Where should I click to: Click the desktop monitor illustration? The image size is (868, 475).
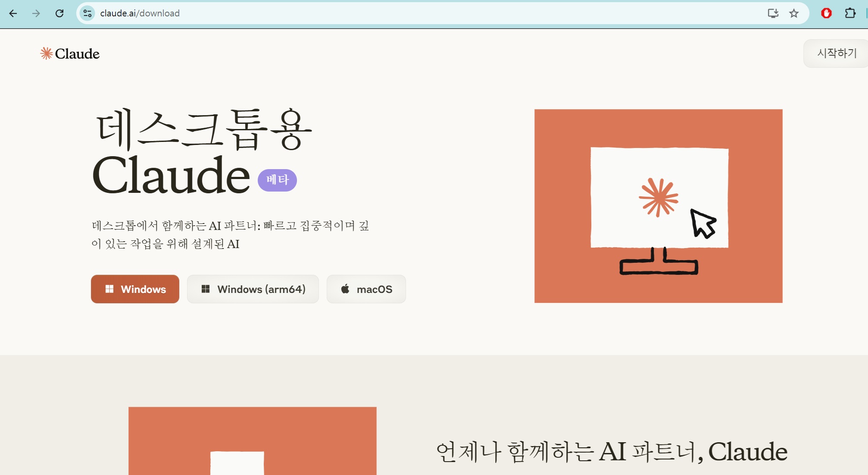click(x=658, y=206)
